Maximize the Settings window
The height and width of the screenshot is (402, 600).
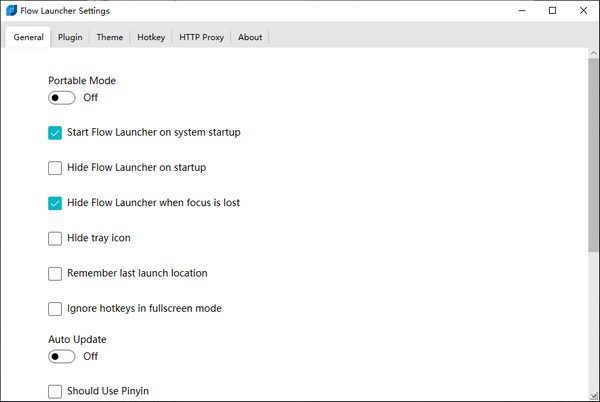552,11
